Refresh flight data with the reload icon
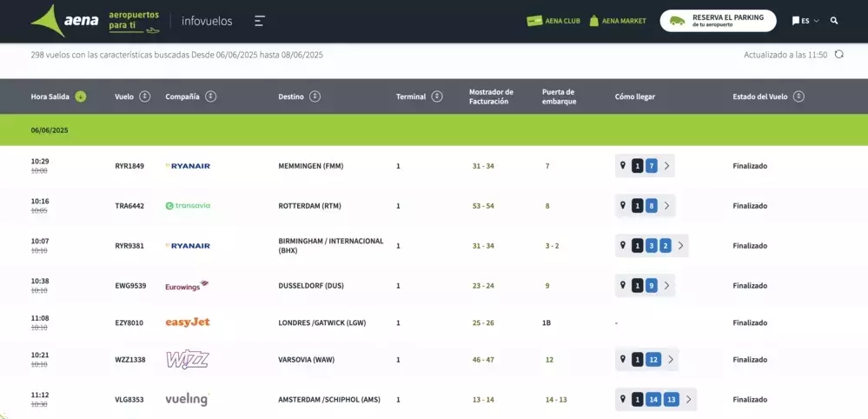Screen dimensions: 868x419 coord(838,55)
